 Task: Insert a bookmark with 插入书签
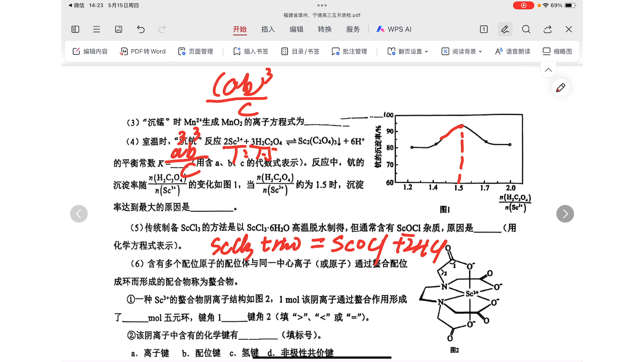(x=251, y=51)
